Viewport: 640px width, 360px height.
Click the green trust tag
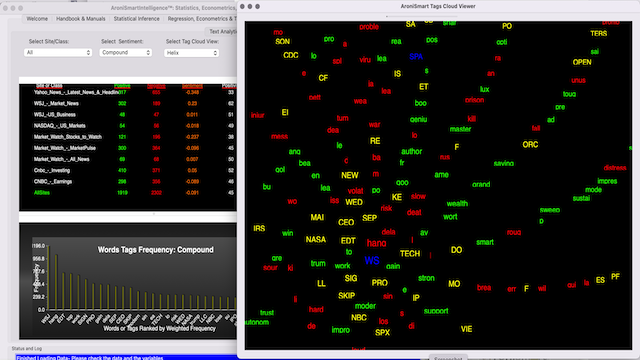pyautogui.click(x=267, y=313)
